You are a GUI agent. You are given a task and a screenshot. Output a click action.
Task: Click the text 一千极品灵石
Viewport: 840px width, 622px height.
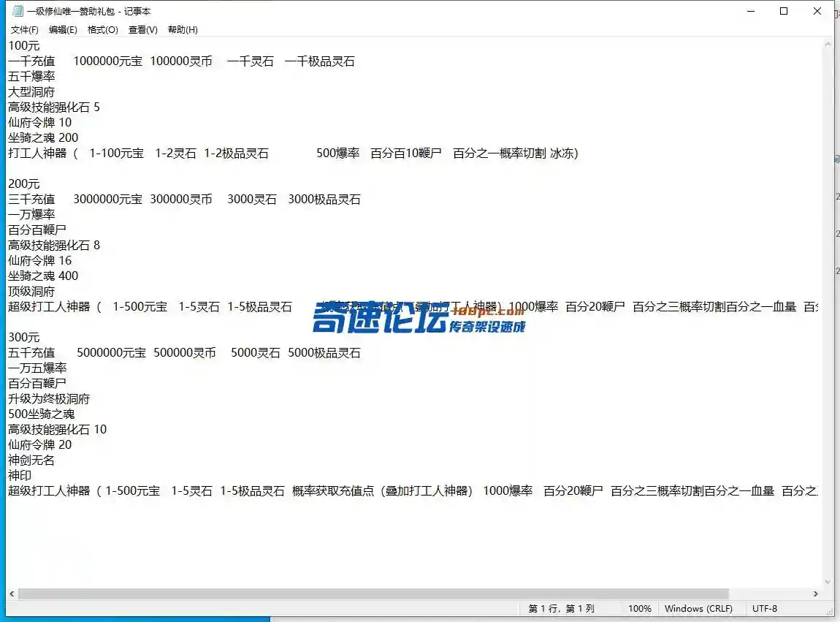[x=320, y=61]
